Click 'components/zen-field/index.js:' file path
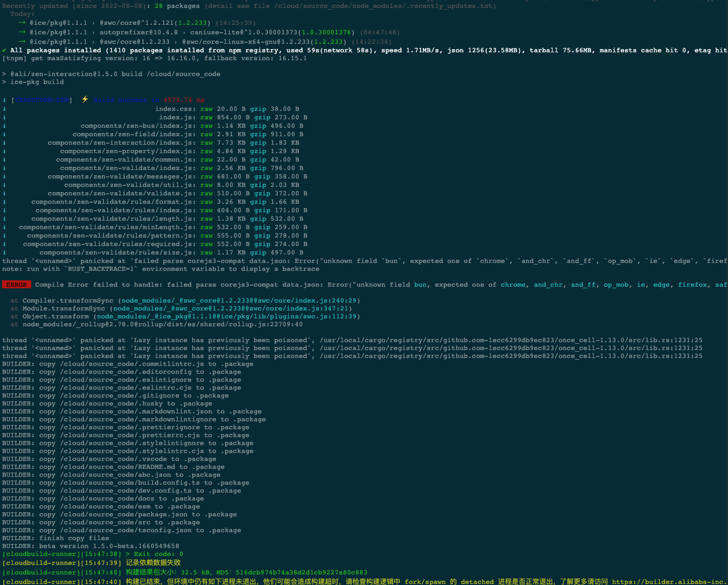 coord(134,134)
